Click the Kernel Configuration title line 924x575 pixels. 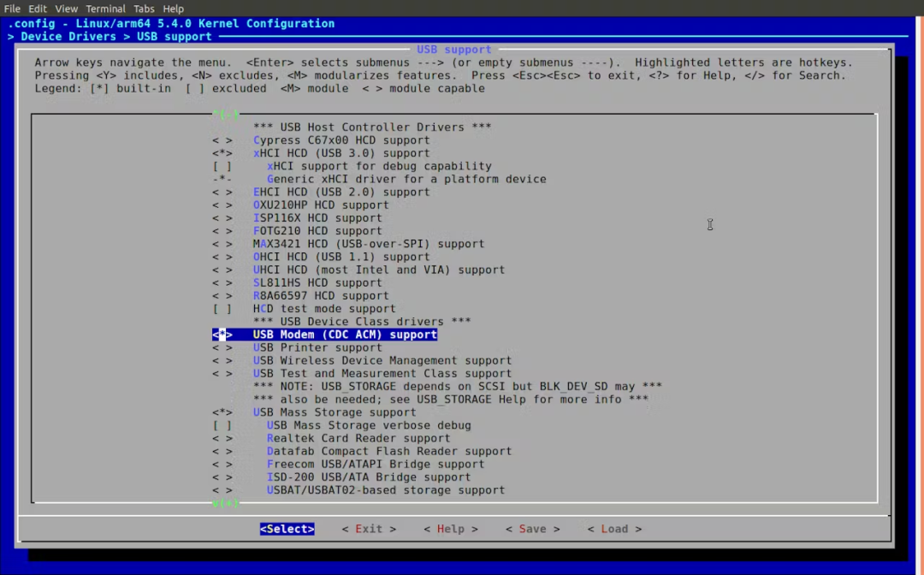pyautogui.click(x=171, y=24)
